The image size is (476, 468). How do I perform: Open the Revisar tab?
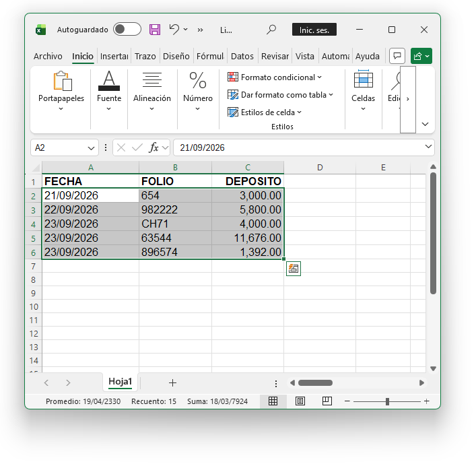275,56
